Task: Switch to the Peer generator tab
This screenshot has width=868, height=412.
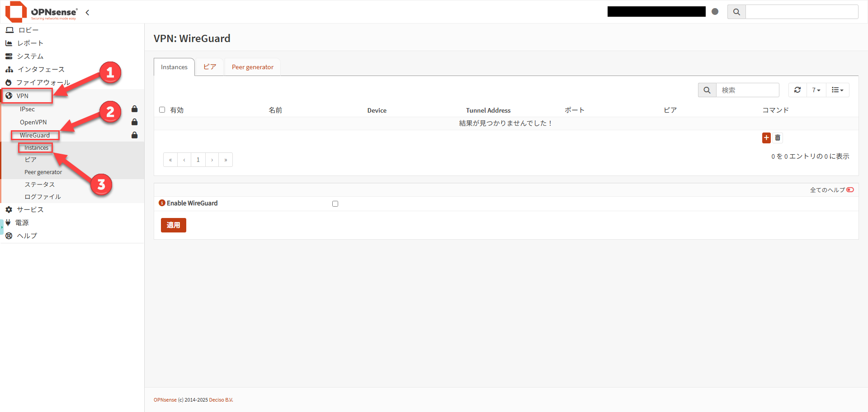Action: click(x=252, y=67)
